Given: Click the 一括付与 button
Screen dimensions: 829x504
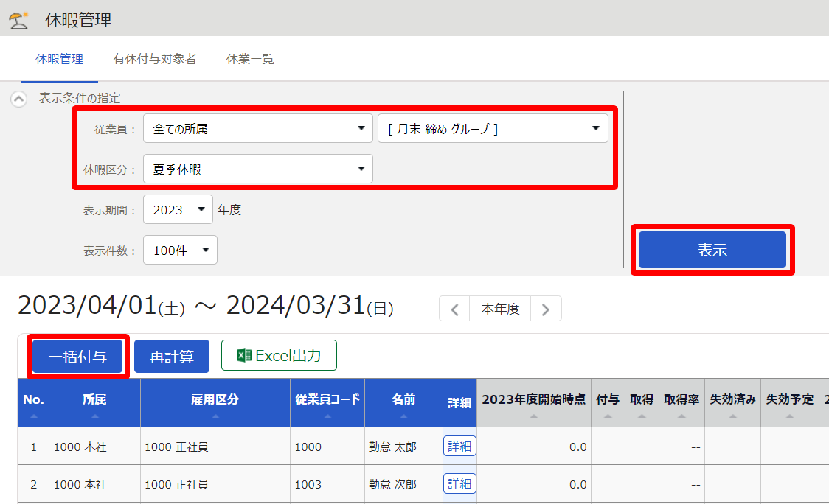Looking at the screenshot, I should 77,357.
